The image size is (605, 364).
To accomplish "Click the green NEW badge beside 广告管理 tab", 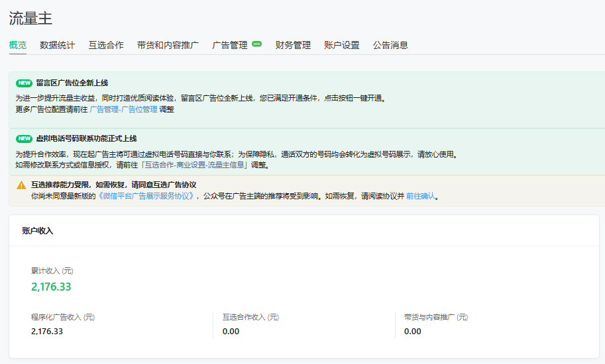I will 256,44.
